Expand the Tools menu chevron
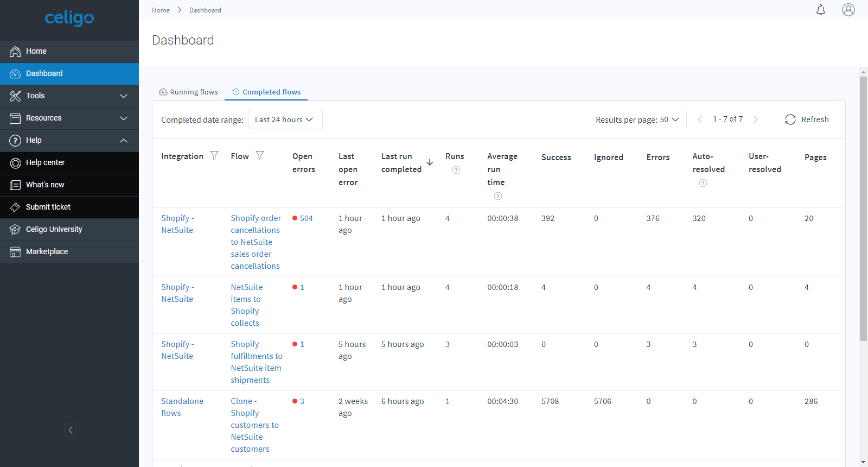Image resolution: width=868 pixels, height=467 pixels. point(124,96)
